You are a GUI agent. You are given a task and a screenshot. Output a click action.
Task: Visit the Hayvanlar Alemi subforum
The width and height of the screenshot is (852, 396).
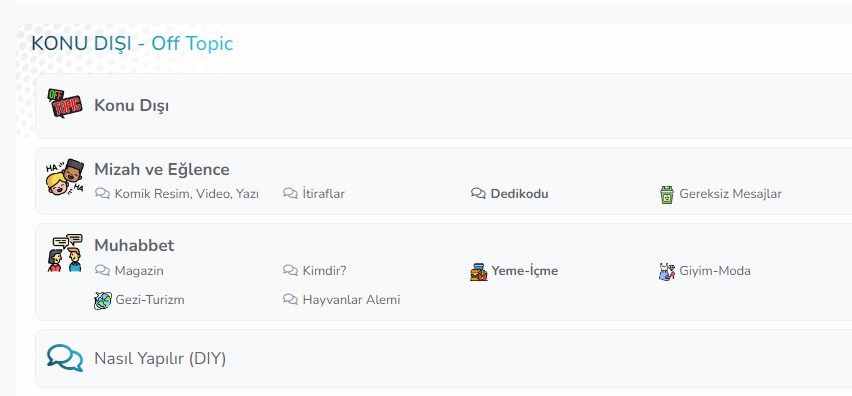tap(352, 300)
